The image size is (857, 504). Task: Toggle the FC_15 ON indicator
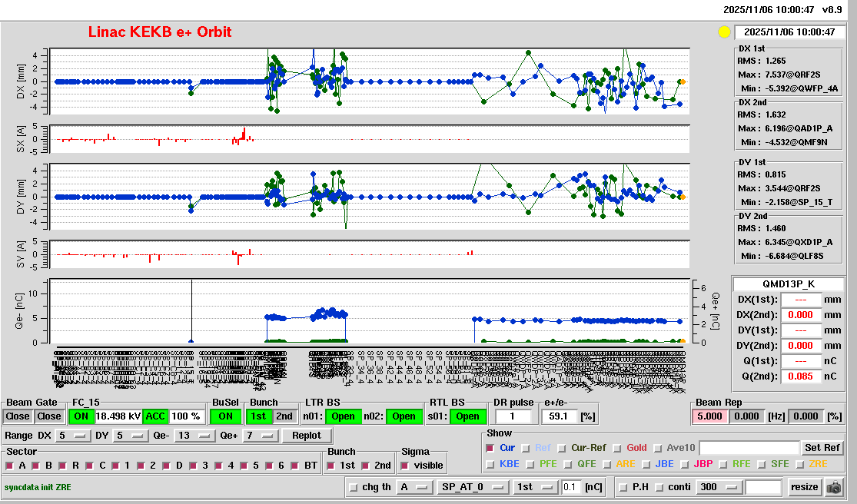coord(81,416)
